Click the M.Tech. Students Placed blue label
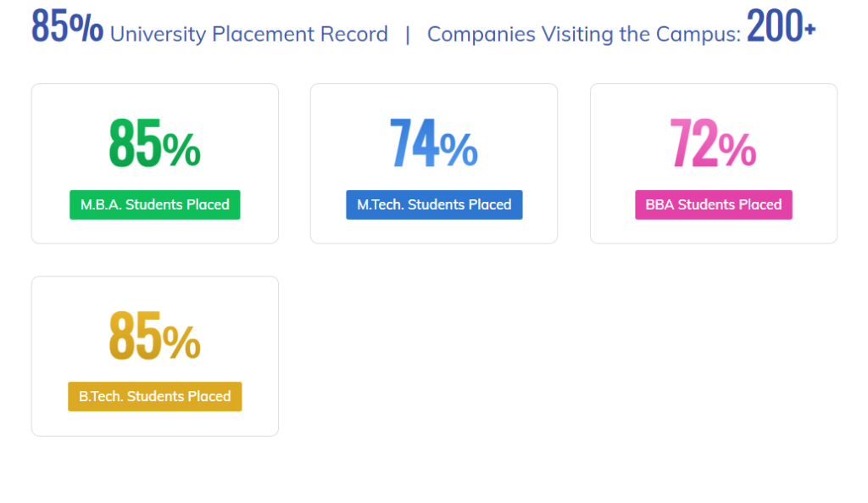 pos(434,204)
